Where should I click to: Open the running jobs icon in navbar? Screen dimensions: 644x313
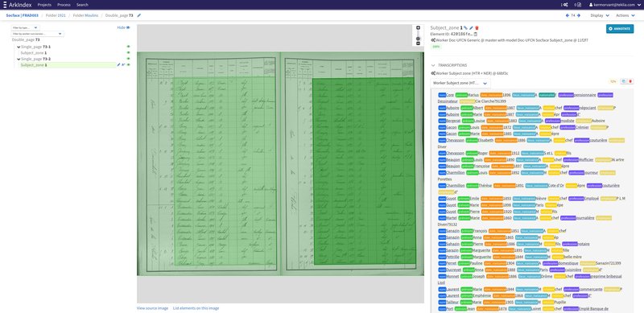coord(565,5)
